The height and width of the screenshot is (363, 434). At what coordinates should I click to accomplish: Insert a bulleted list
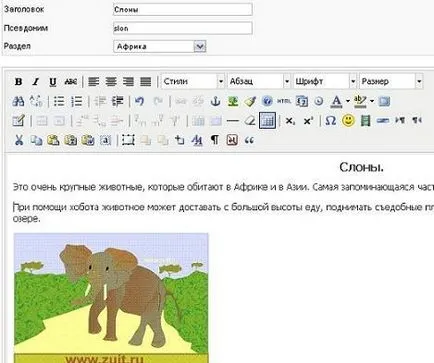(x=59, y=101)
